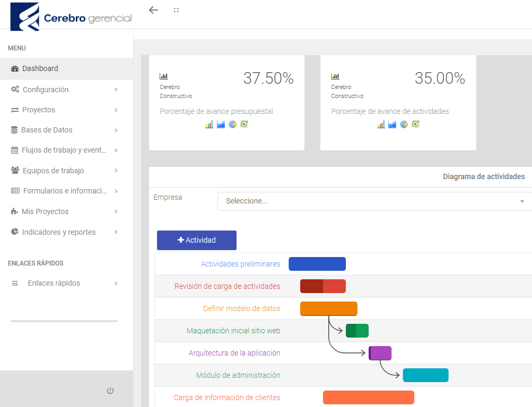
Task: Open bar chart for avance presupuestal
Action: click(x=209, y=125)
